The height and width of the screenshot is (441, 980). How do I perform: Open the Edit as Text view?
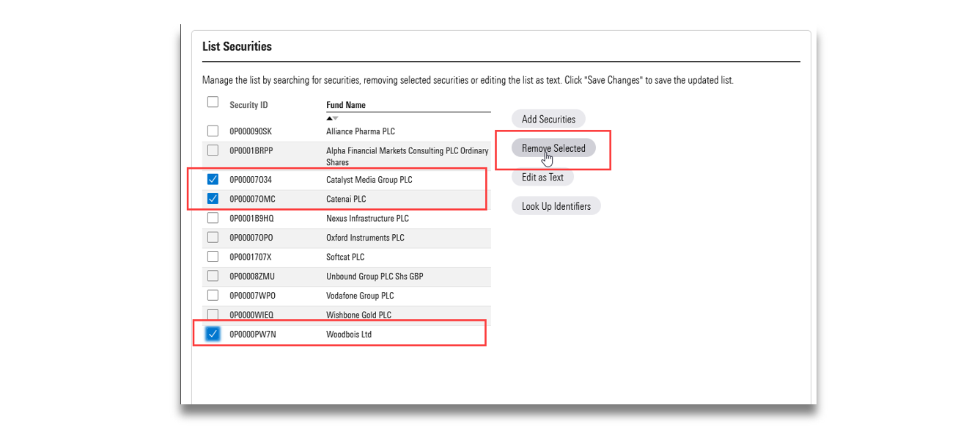pyautogui.click(x=542, y=177)
